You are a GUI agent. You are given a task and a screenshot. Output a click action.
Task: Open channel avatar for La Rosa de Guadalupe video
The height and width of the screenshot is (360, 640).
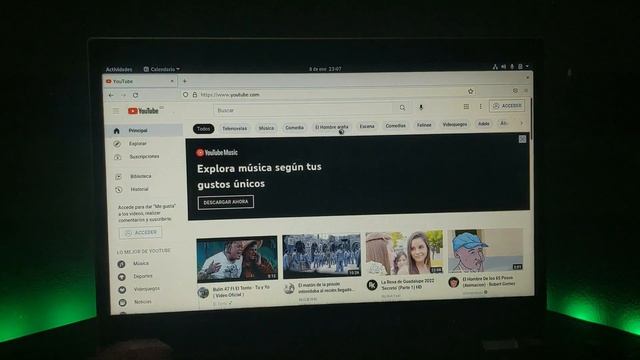tap(372, 285)
